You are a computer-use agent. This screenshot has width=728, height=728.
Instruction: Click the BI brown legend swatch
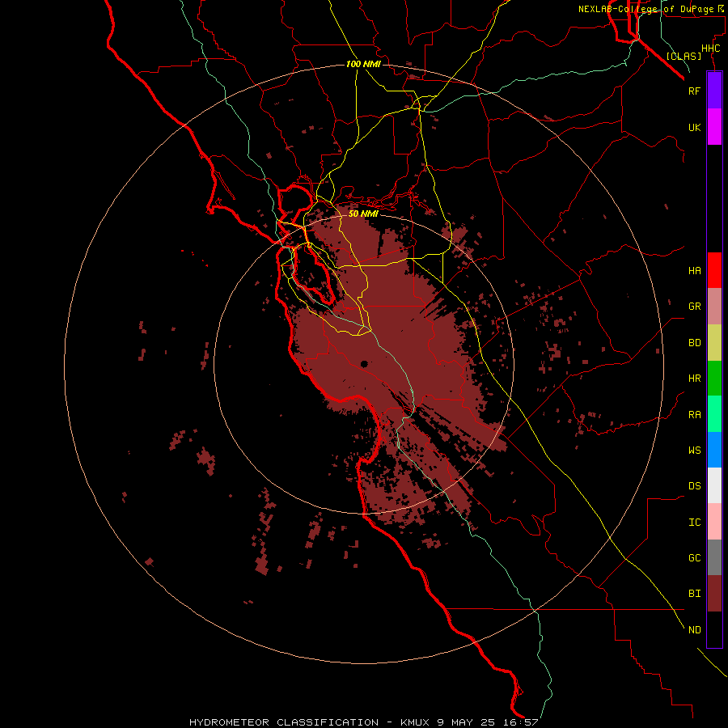714,594
